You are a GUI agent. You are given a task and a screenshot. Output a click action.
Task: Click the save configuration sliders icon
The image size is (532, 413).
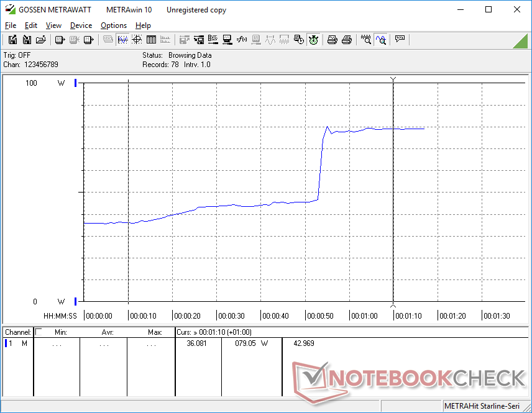(x=198, y=40)
